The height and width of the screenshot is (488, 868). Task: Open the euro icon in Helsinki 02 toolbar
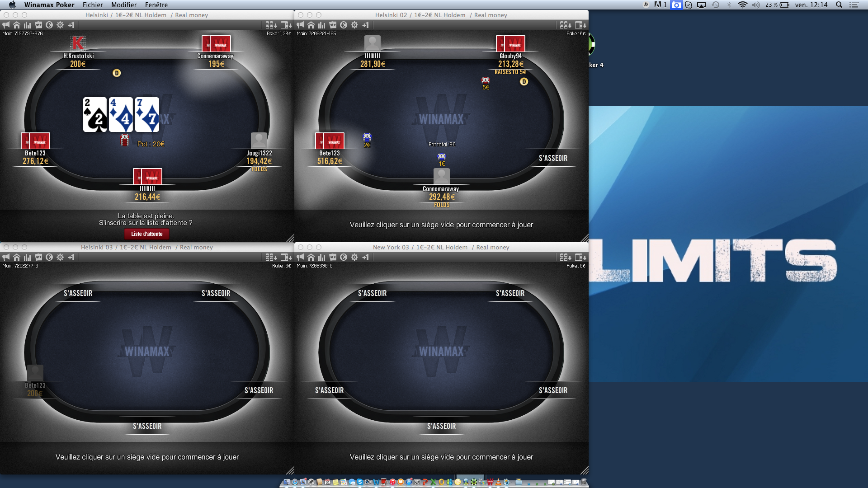coord(344,25)
